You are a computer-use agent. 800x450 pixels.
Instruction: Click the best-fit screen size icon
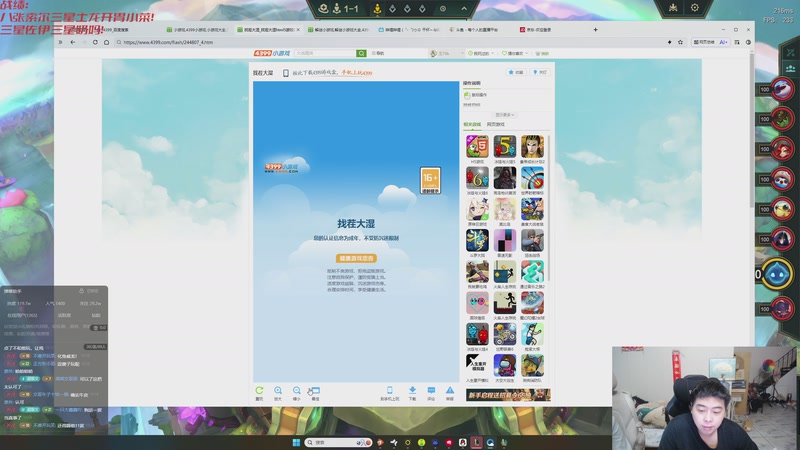(315, 391)
